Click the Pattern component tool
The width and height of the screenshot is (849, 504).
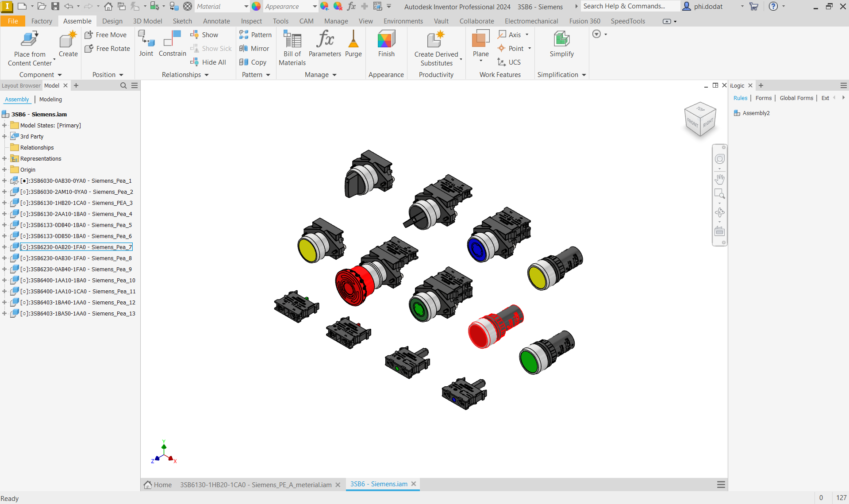point(255,35)
